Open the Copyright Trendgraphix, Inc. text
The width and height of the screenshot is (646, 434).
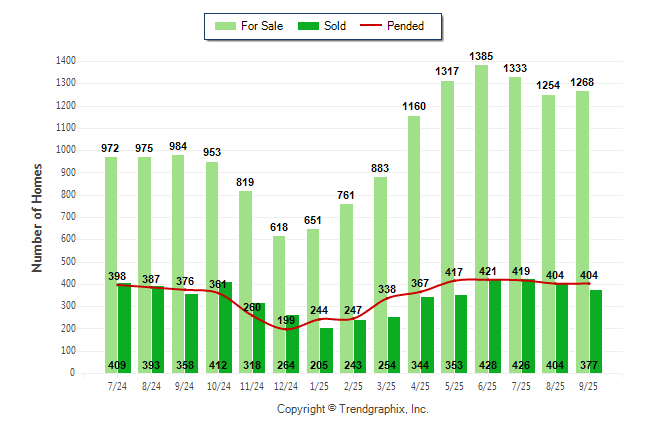pos(352,410)
